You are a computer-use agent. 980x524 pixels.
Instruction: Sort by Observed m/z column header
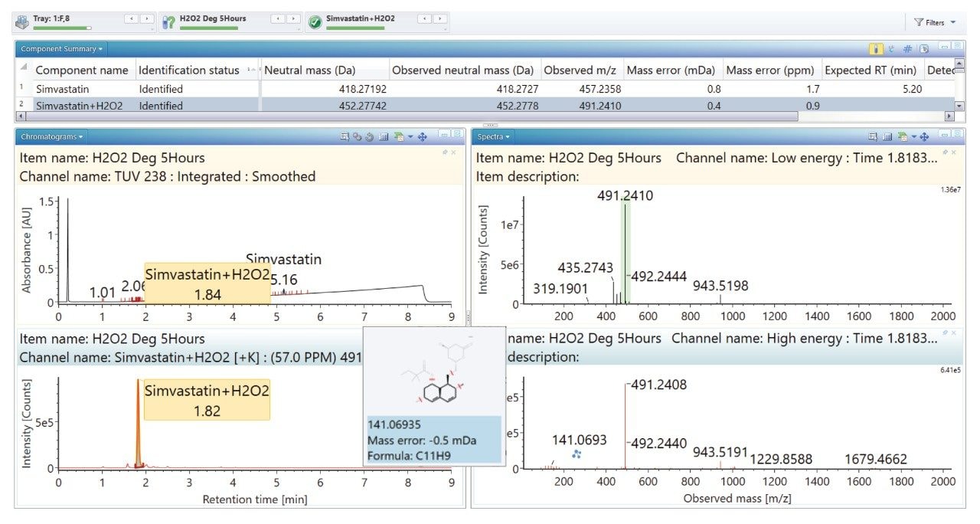click(x=580, y=70)
